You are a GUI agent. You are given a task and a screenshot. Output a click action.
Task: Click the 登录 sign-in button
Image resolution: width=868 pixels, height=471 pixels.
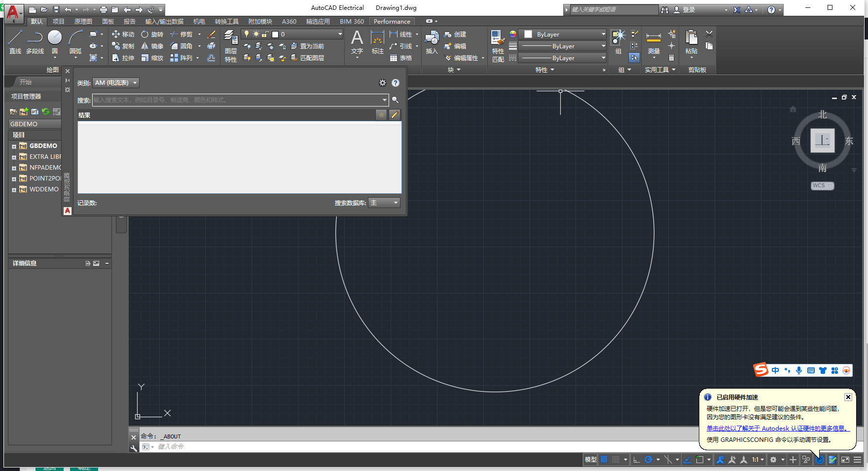coord(688,9)
